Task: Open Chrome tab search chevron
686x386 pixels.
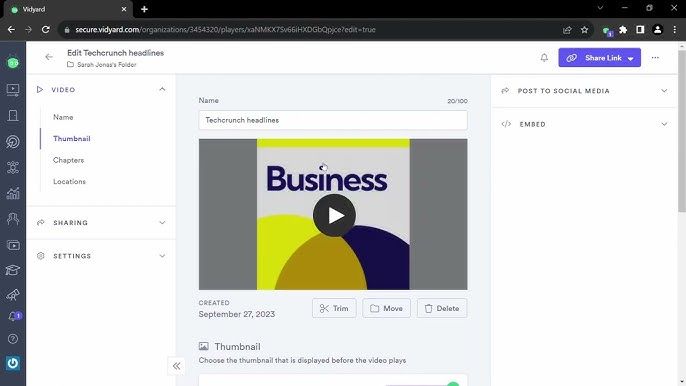Action: [x=600, y=8]
